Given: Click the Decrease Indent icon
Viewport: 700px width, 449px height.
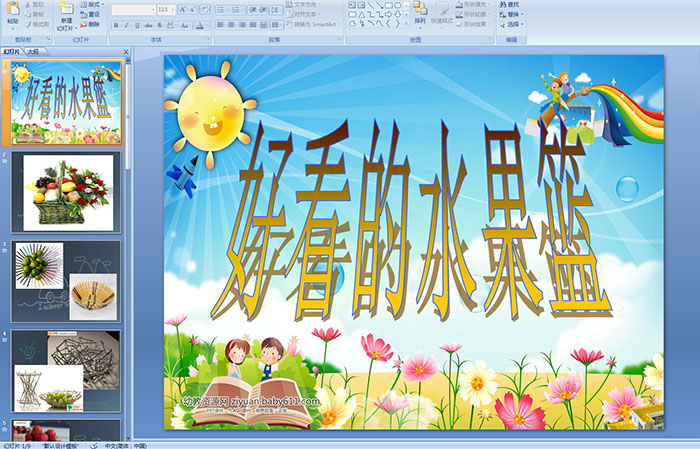Looking at the screenshot, I should (x=253, y=9).
